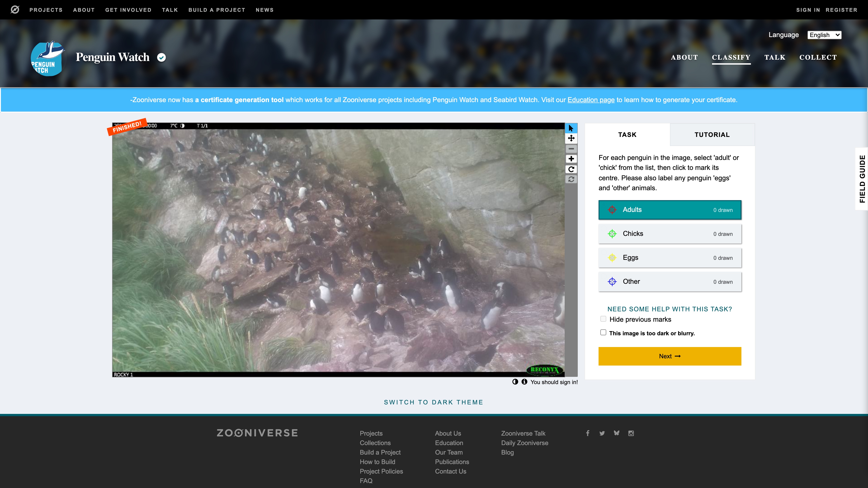Open footer About Us link

[x=448, y=434]
